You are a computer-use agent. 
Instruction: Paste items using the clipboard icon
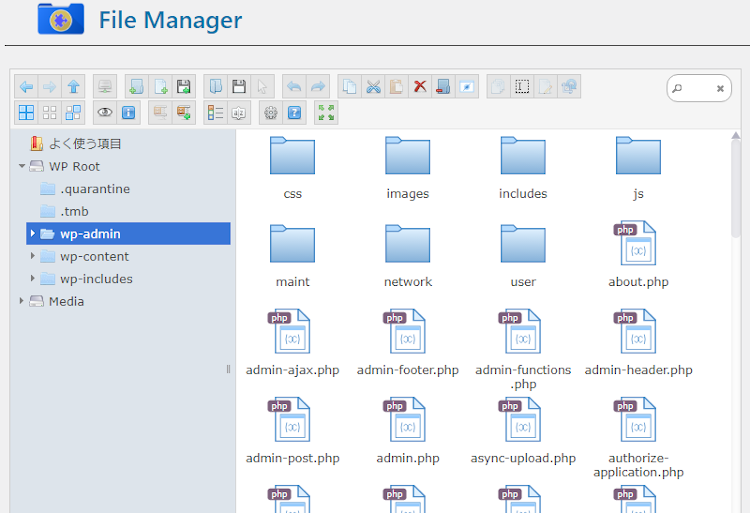pyautogui.click(x=397, y=87)
